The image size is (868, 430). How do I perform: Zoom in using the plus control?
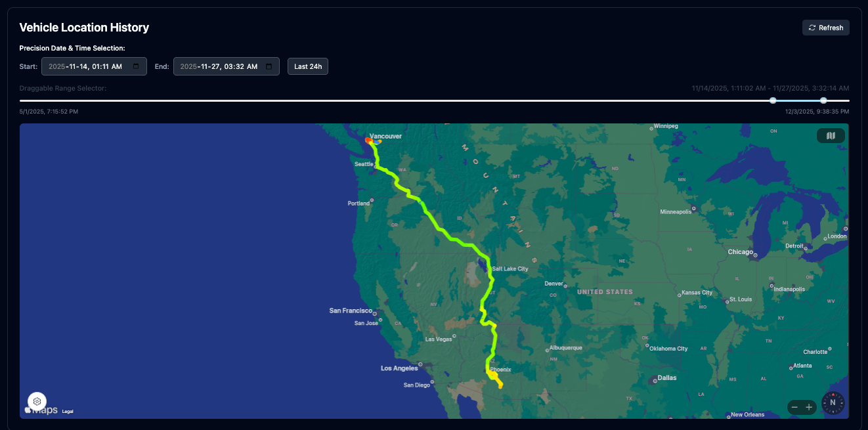point(810,407)
